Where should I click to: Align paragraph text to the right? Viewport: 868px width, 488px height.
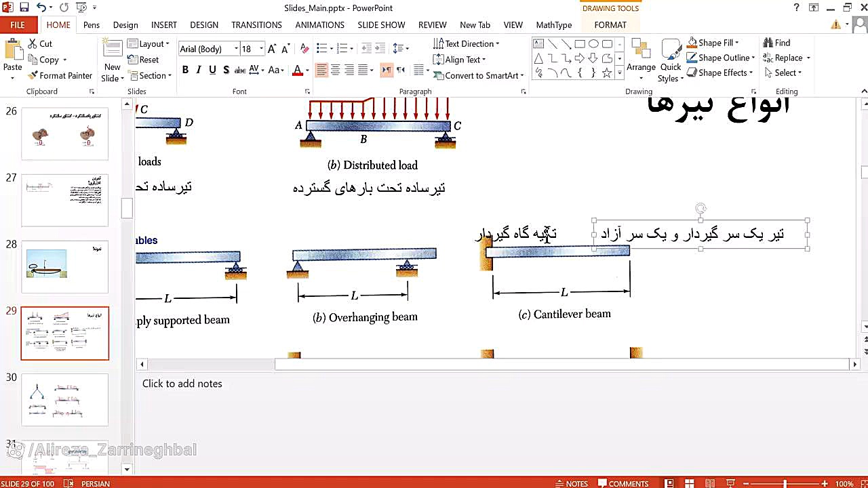(349, 70)
